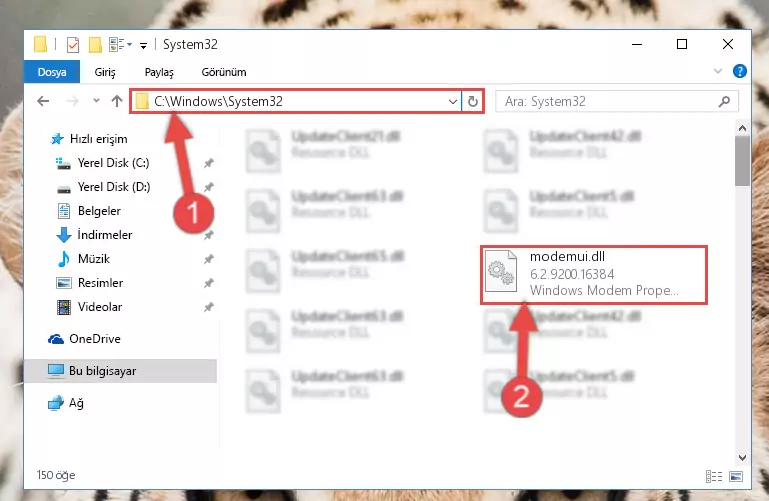Switch to the Görünüm tab

pyautogui.click(x=224, y=72)
